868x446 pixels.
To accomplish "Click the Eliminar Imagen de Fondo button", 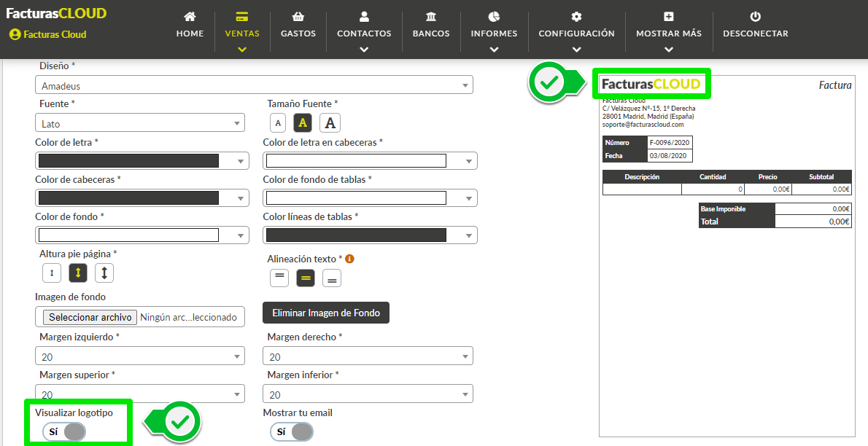I will tap(326, 313).
